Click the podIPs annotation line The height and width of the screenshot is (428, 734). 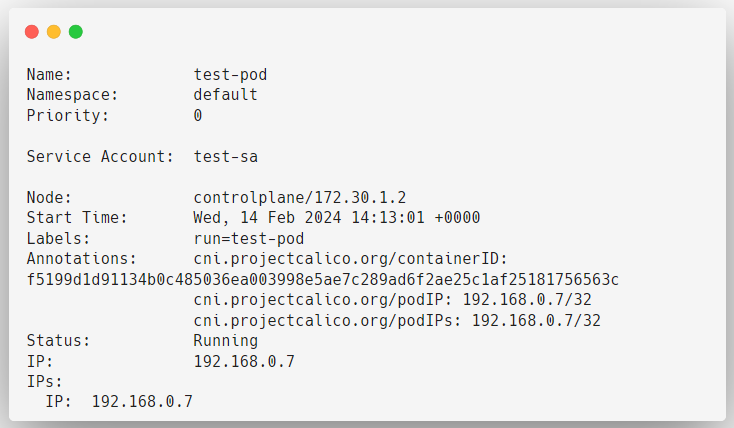click(x=397, y=320)
